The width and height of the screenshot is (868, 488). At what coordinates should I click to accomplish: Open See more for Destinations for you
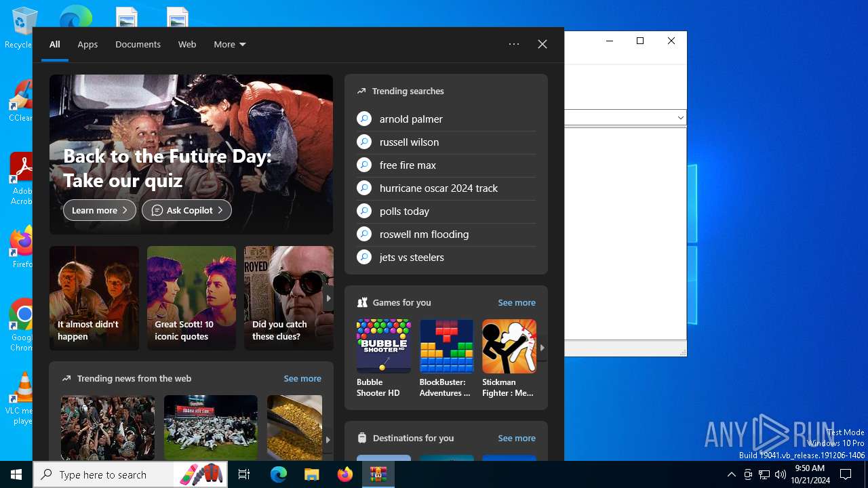tap(517, 438)
